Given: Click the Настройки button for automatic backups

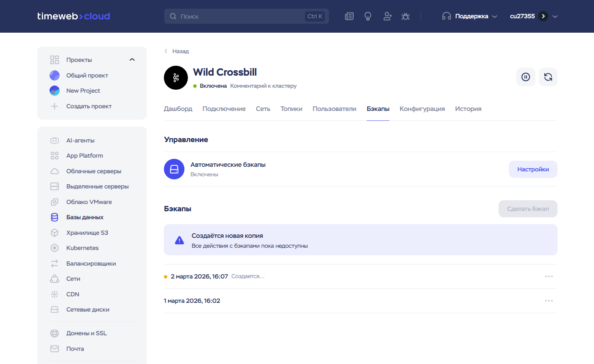Looking at the screenshot, I should [x=533, y=169].
